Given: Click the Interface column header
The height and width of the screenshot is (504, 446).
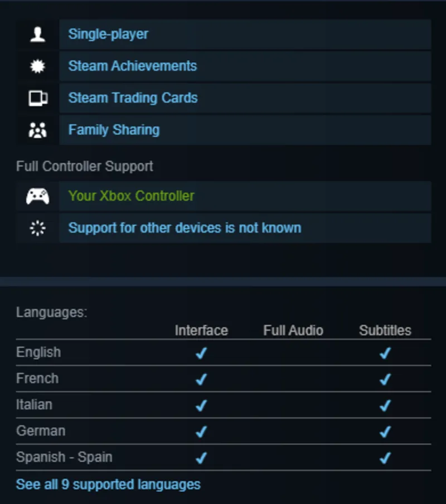Looking at the screenshot, I should (201, 330).
